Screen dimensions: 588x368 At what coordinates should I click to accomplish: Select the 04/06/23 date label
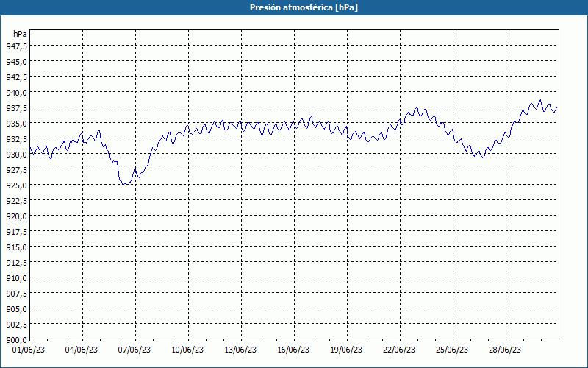82,350
